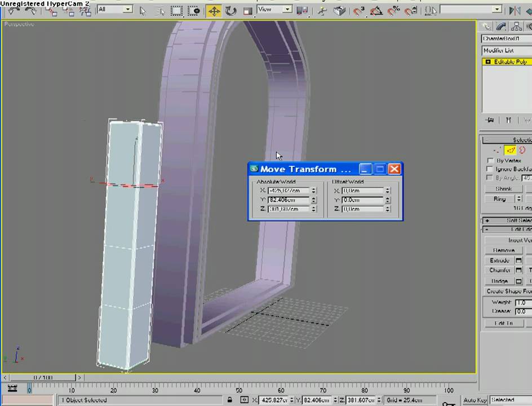
Task: Click Absolute World X field in Move Transform
Action: pos(289,191)
